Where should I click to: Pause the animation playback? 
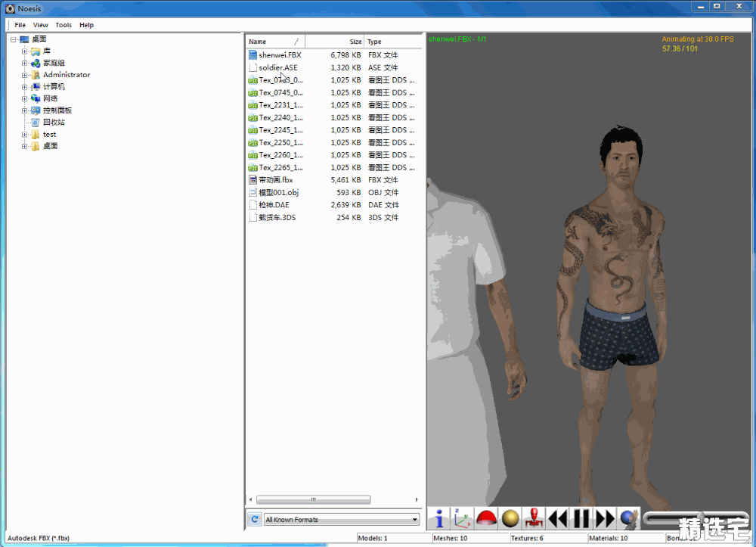pyautogui.click(x=581, y=518)
